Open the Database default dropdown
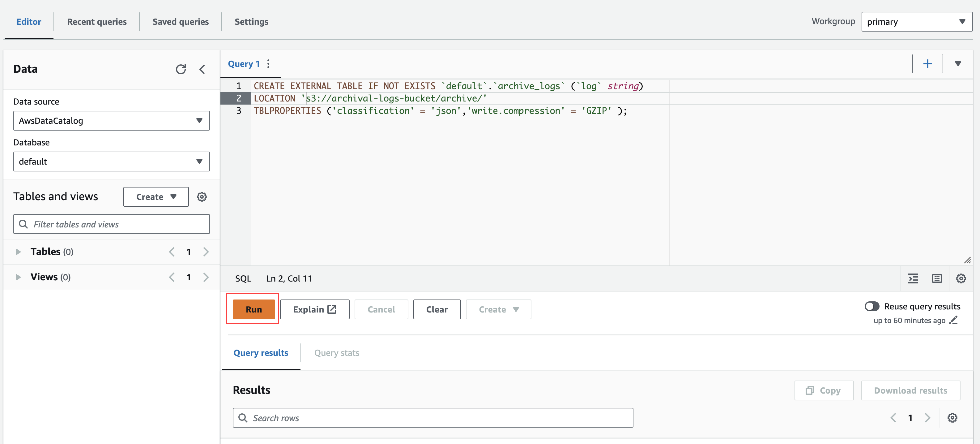This screenshot has height=444, width=980. [112, 162]
